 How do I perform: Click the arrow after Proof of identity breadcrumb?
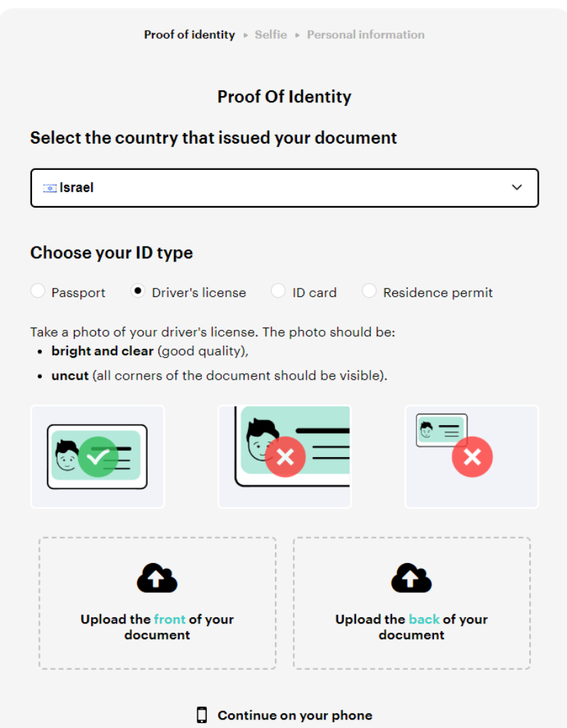coord(245,35)
